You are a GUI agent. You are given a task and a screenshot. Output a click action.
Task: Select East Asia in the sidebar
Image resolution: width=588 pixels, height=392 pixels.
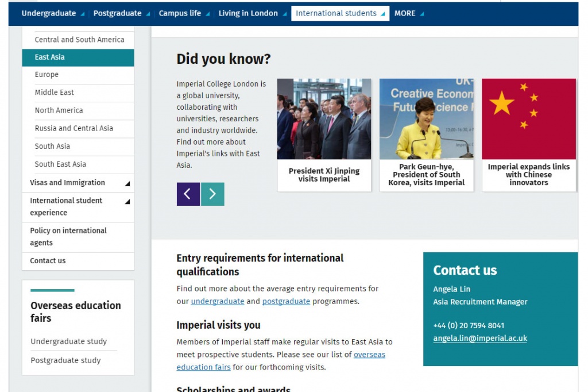[x=78, y=57]
